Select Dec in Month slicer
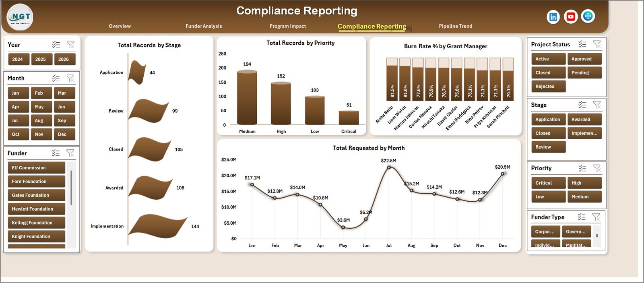The height and width of the screenshot is (283, 644). (64, 134)
